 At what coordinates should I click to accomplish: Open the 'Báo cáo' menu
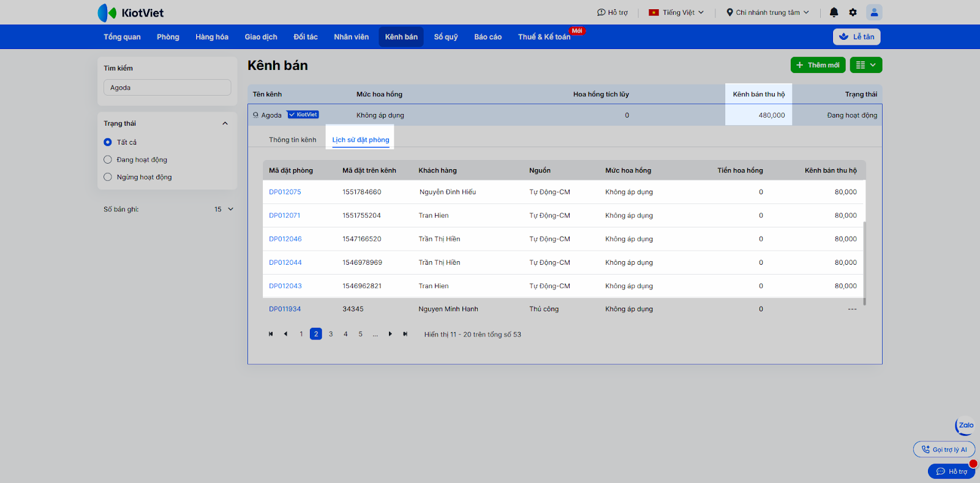point(488,37)
